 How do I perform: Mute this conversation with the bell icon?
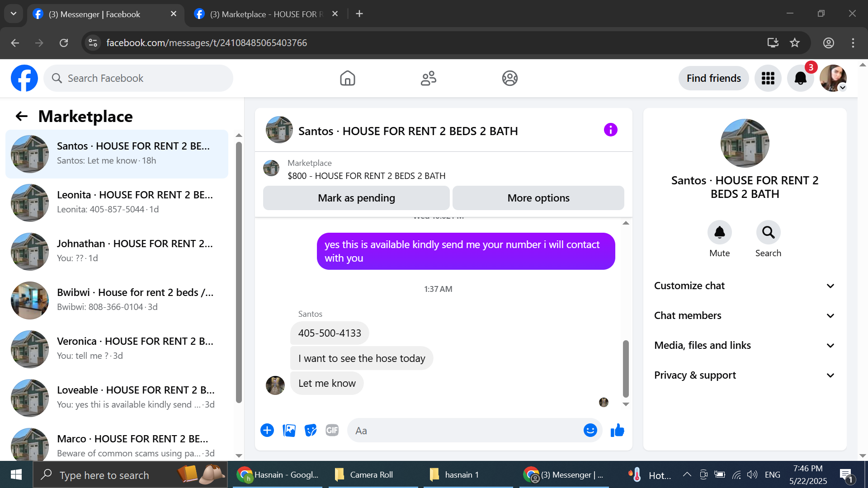[x=719, y=232]
